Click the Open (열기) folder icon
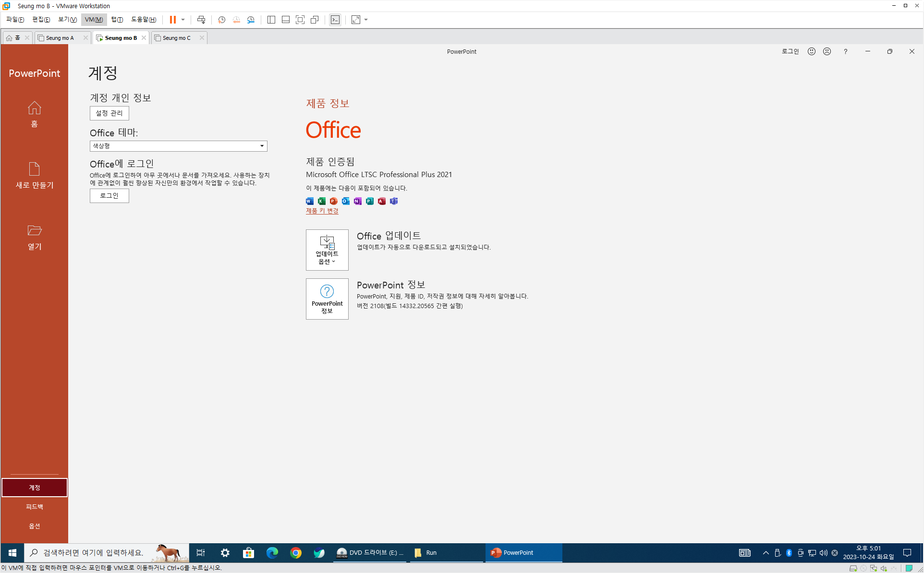This screenshot has width=924, height=573. [x=34, y=230]
